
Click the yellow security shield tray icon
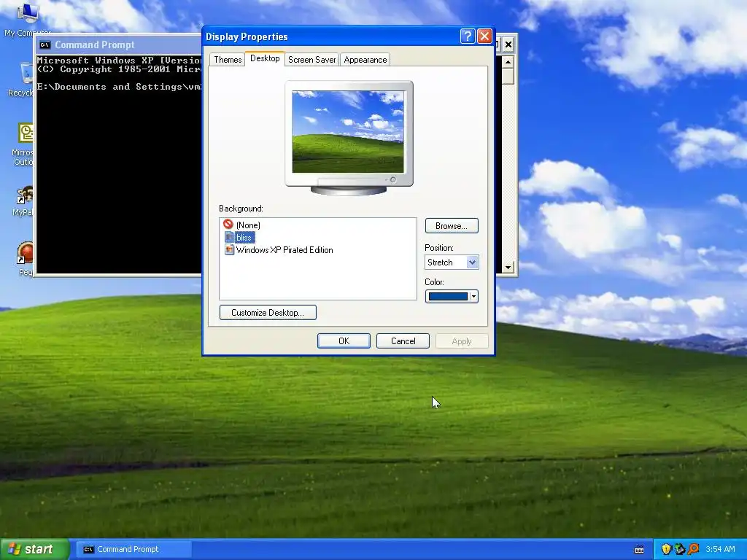666,549
